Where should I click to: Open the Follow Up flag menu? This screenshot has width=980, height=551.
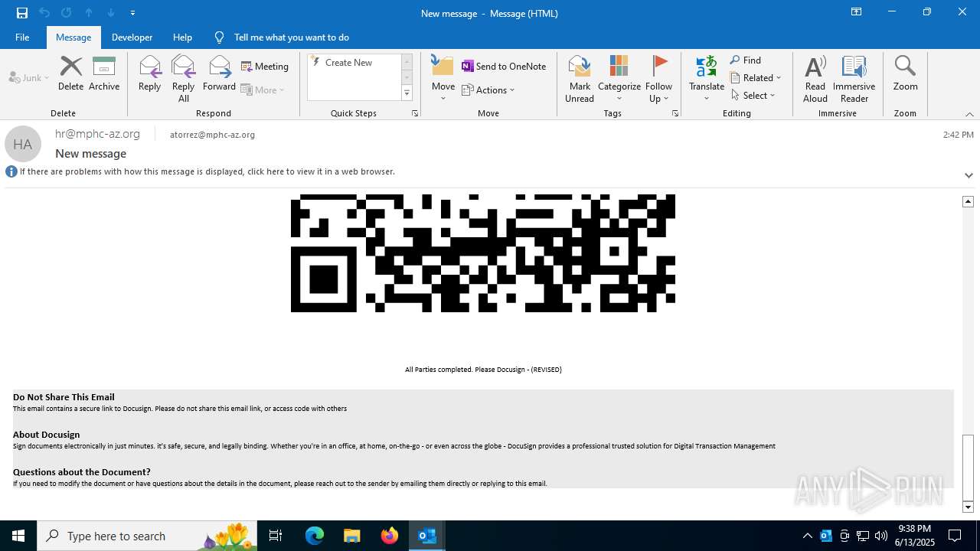(x=658, y=78)
